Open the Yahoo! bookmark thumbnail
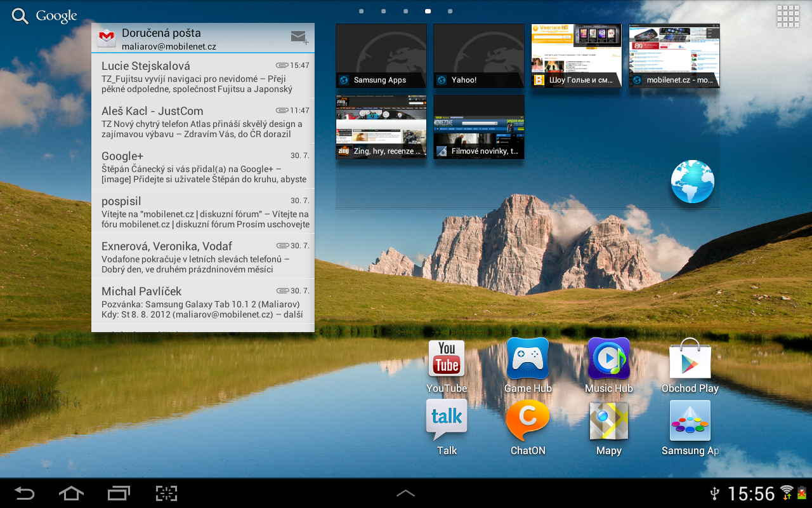This screenshot has width=812, height=508. [478, 55]
